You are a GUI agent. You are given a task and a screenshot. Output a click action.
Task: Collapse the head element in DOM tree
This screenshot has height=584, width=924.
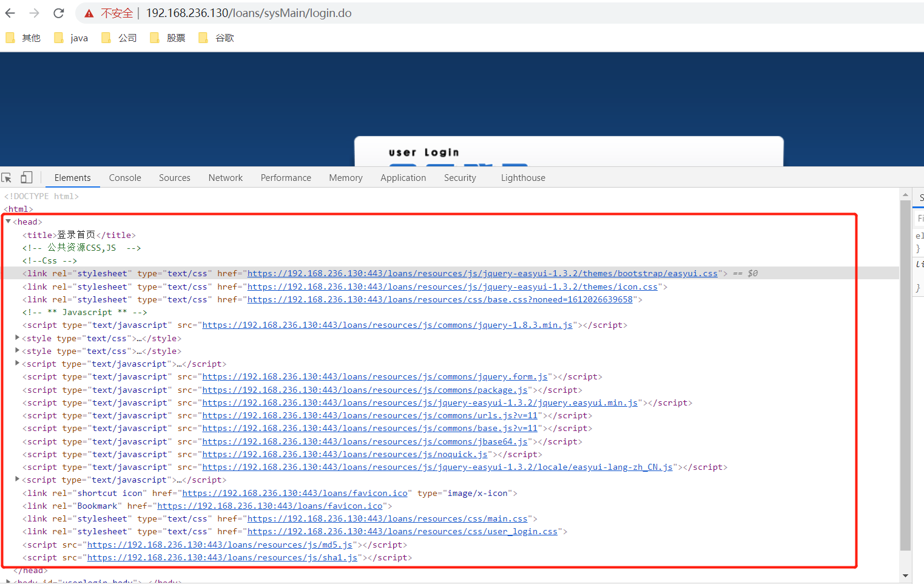[x=8, y=221]
